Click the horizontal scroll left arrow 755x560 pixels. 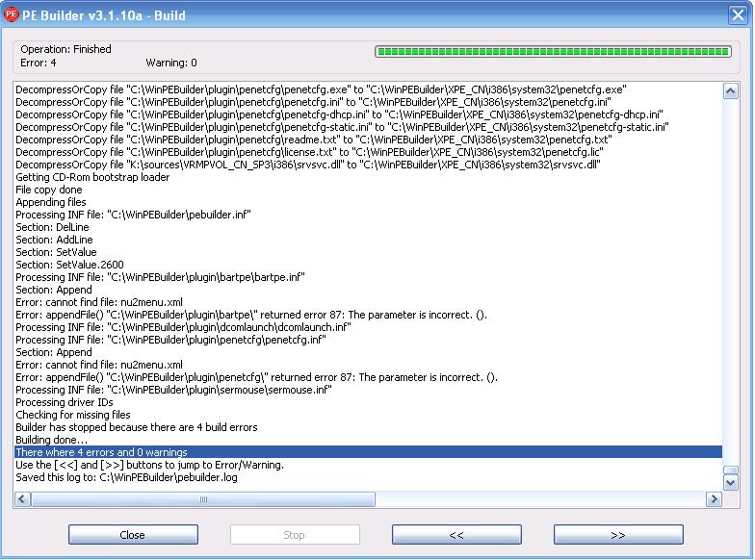click(x=23, y=498)
